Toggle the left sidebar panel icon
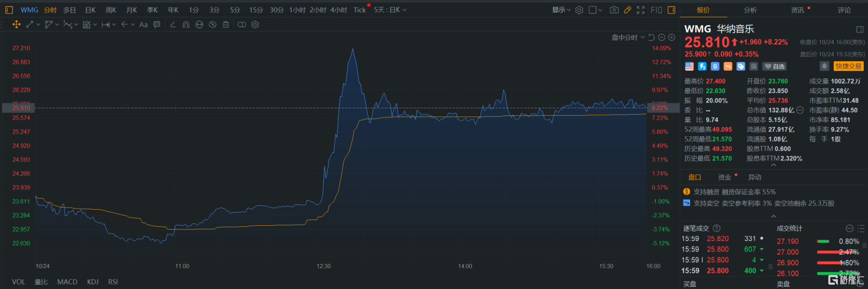 point(9,10)
